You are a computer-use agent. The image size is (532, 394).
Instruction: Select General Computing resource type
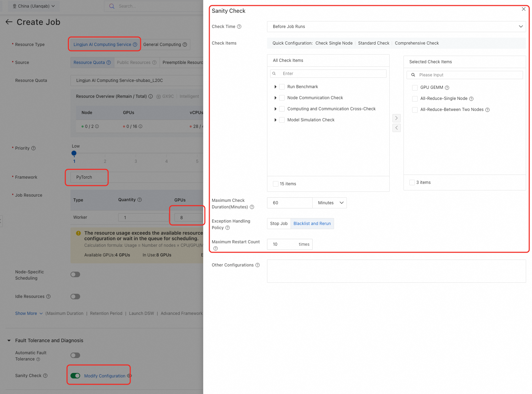point(165,45)
